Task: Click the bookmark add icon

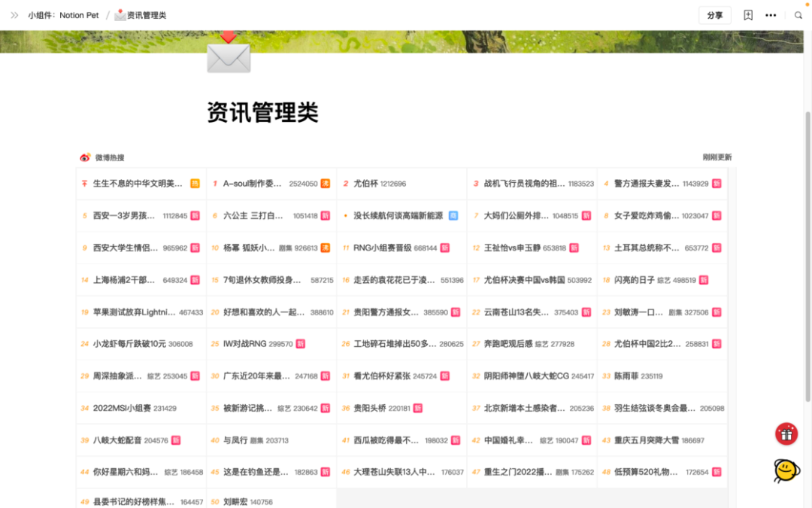Action: click(x=748, y=16)
